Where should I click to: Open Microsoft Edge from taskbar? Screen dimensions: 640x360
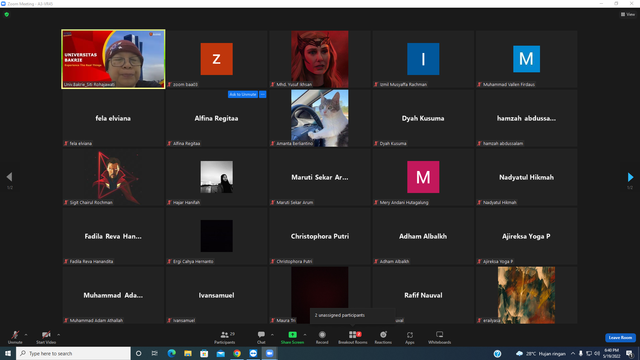171,353
